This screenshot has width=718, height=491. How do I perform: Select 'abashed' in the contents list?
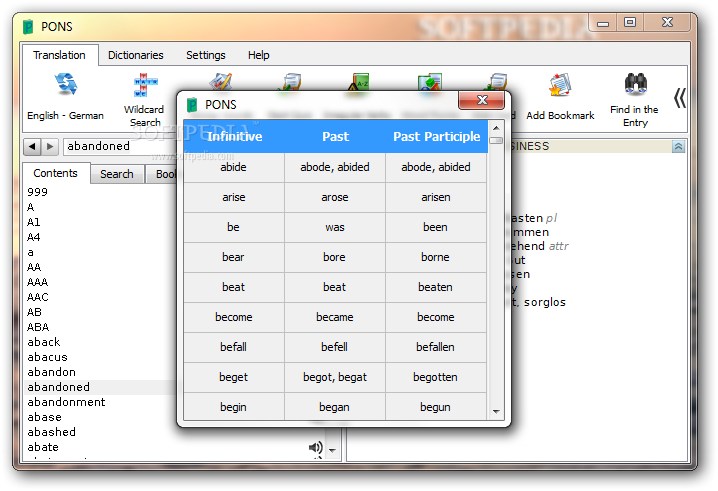[x=51, y=432]
